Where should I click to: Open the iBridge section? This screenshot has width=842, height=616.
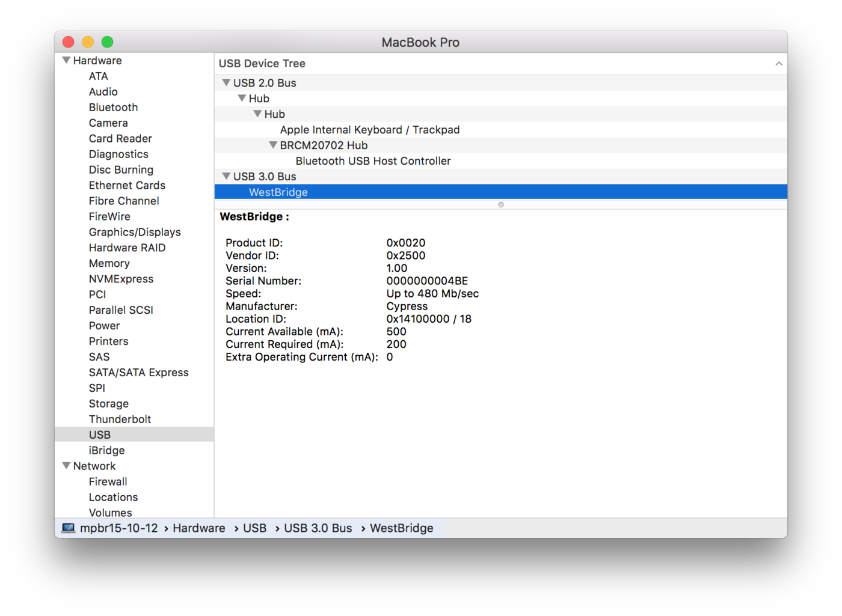(x=106, y=450)
